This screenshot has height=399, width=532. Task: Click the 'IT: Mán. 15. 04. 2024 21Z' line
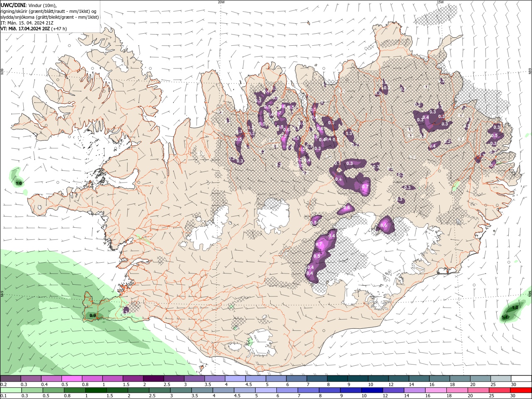pos(27,23)
